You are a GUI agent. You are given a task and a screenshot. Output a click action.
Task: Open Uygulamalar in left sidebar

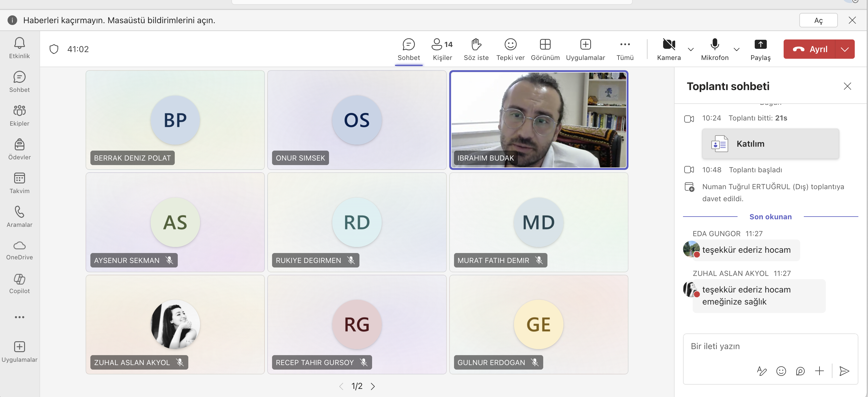pyautogui.click(x=19, y=352)
